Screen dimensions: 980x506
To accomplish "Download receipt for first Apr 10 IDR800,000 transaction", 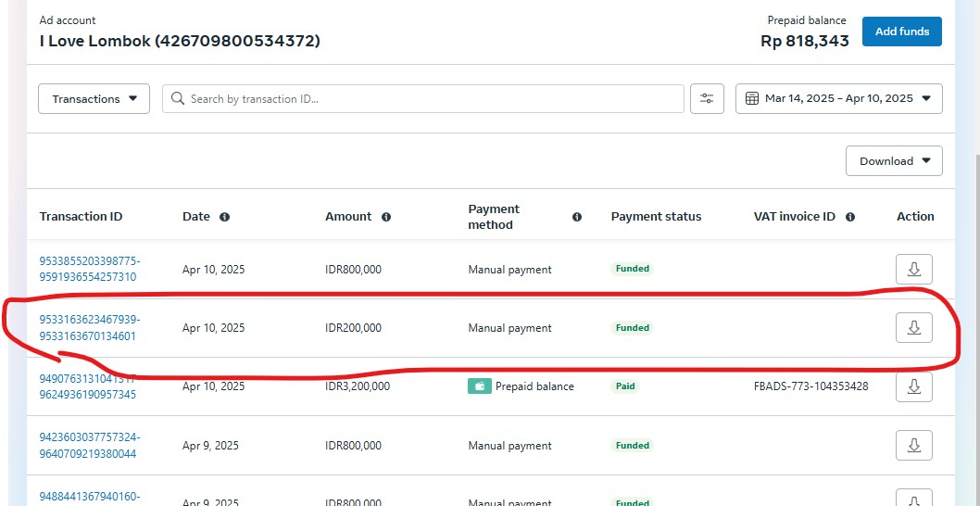I will (913, 269).
